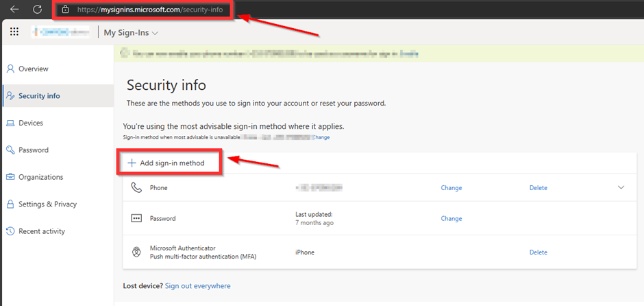Select the Settings & Privacy lock icon
644x306 pixels.
pyautogui.click(x=11, y=204)
